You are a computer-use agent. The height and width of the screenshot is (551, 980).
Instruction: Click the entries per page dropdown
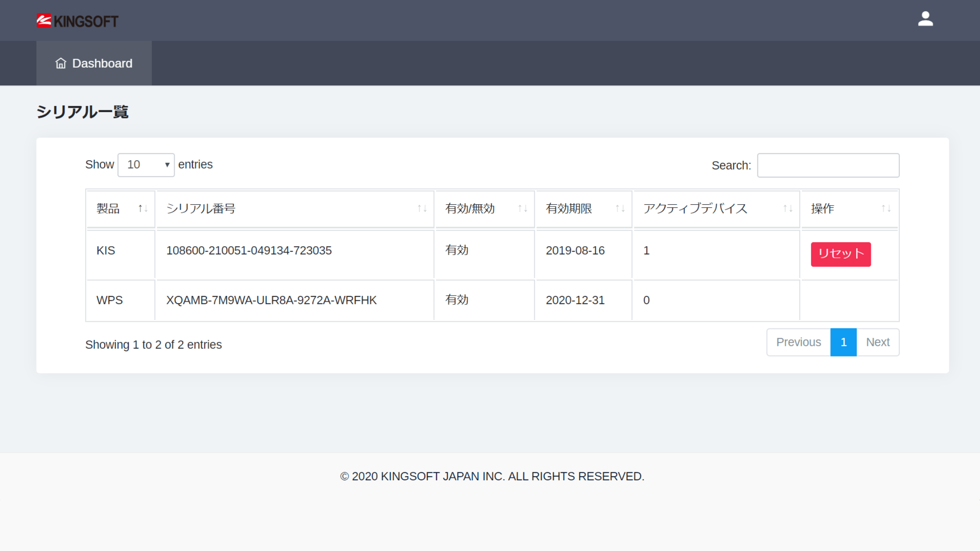[145, 164]
